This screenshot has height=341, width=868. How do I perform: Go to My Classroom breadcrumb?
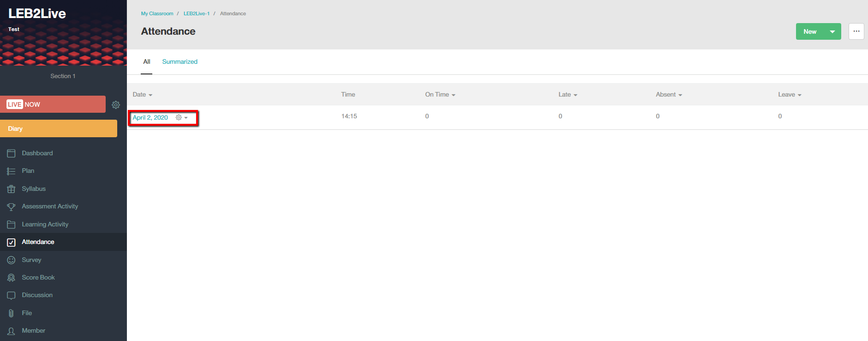coord(157,14)
